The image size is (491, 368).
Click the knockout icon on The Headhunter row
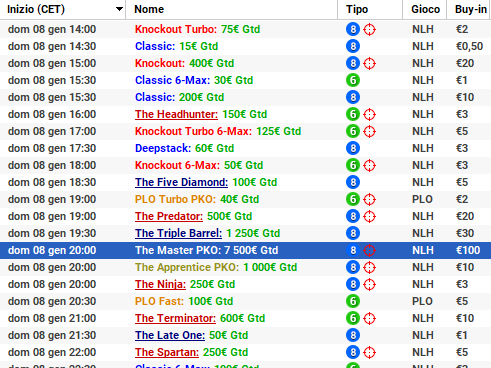[x=369, y=114]
